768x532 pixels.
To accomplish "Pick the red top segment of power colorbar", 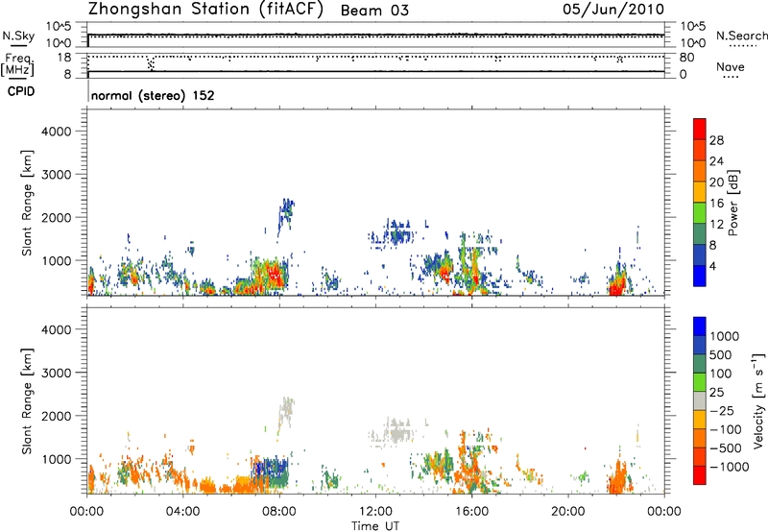I will tap(700, 129).
